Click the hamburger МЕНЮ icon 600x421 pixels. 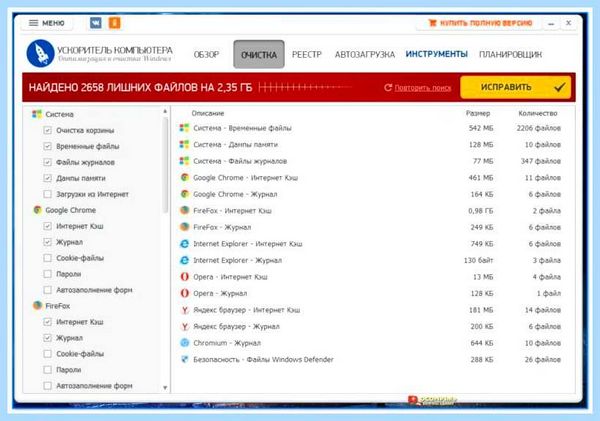pos(34,23)
